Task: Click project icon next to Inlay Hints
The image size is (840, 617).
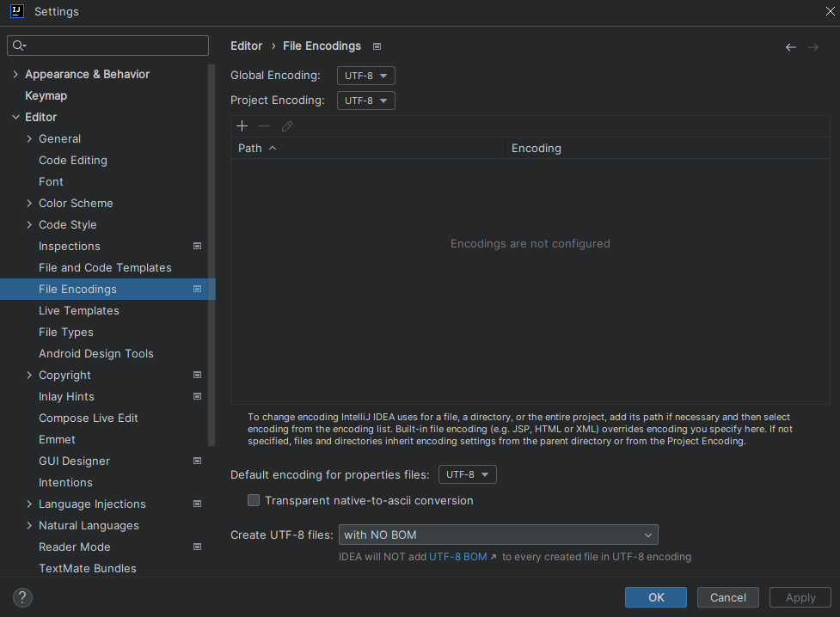Action: point(197,396)
